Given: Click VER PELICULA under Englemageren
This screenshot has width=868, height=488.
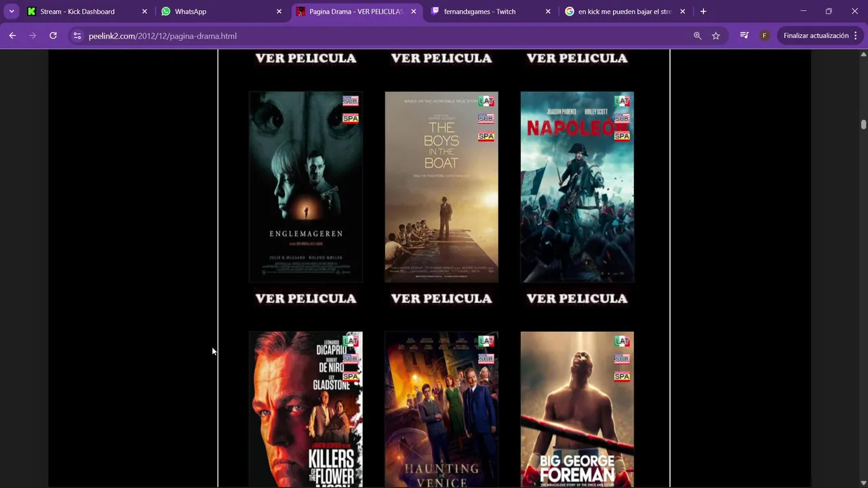Looking at the screenshot, I should point(306,298).
